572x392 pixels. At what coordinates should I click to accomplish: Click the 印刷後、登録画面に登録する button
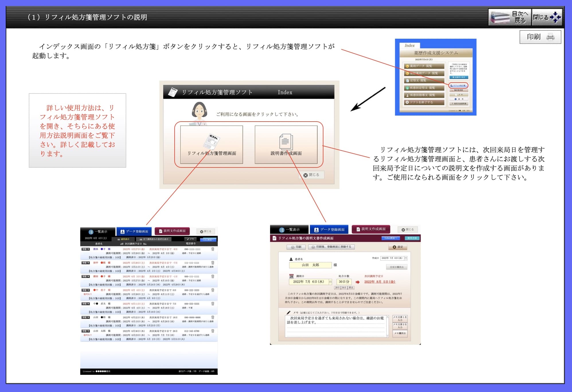pos(331,247)
